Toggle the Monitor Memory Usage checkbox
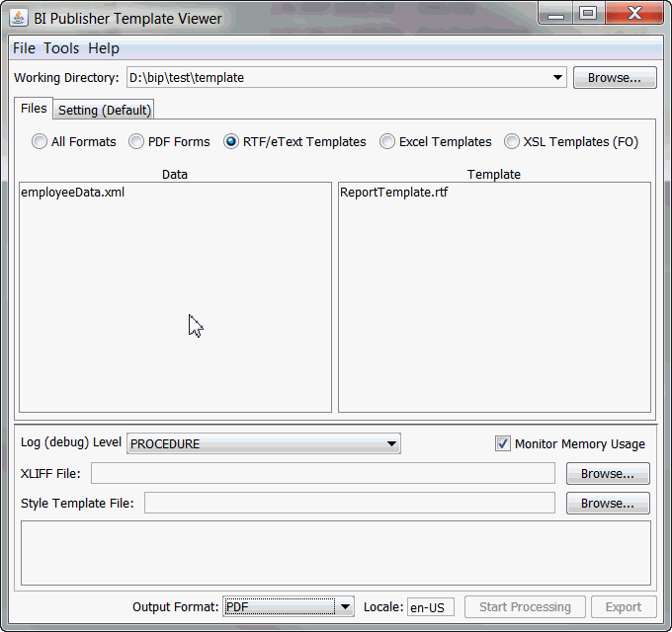672x632 pixels. tap(503, 443)
